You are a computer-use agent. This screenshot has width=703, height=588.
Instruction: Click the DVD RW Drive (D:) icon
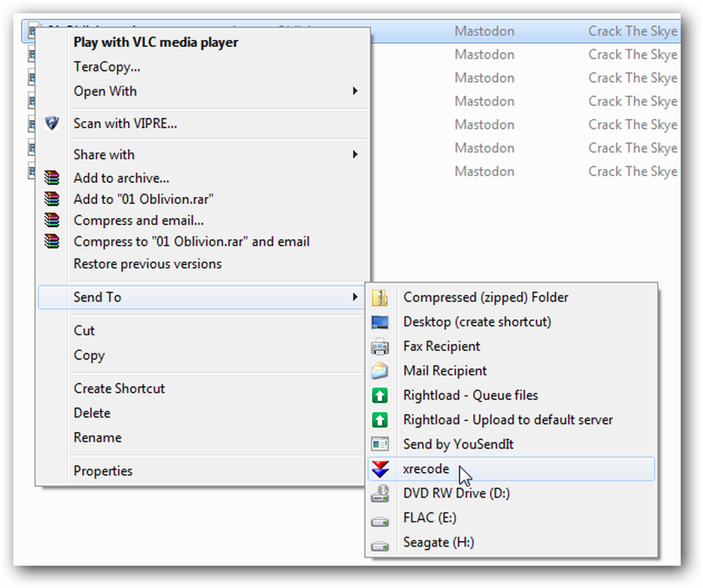380,494
